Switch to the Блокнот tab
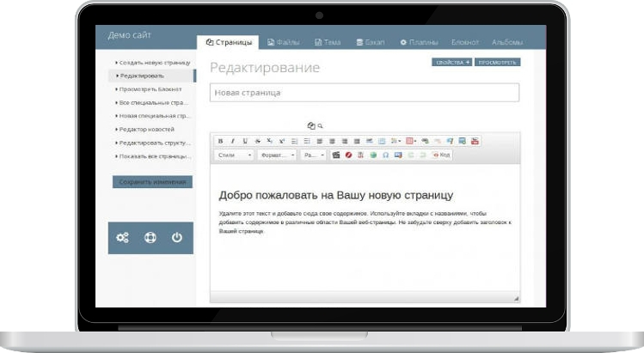644x353 pixels. pyautogui.click(x=465, y=42)
